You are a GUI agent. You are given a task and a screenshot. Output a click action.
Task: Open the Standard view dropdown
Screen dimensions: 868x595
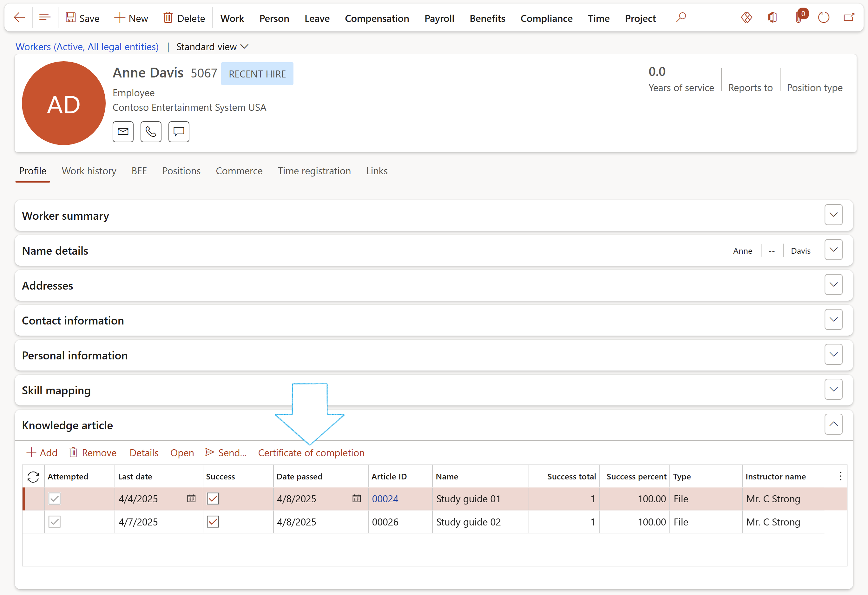(x=212, y=47)
